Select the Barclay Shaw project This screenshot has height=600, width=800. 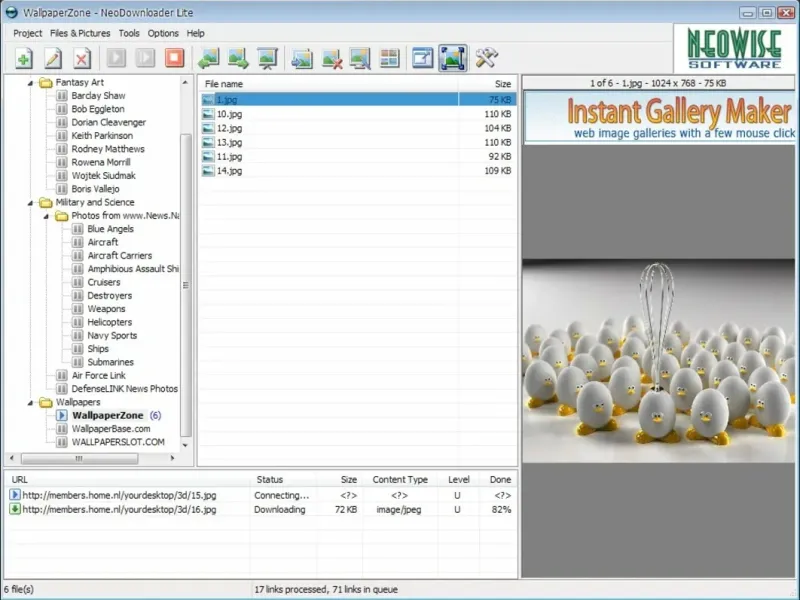[98, 95]
